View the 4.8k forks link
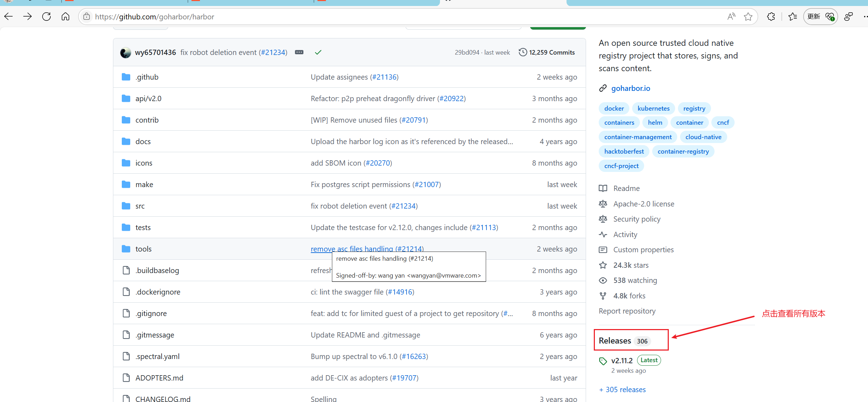This screenshot has width=868, height=402. coord(622,296)
